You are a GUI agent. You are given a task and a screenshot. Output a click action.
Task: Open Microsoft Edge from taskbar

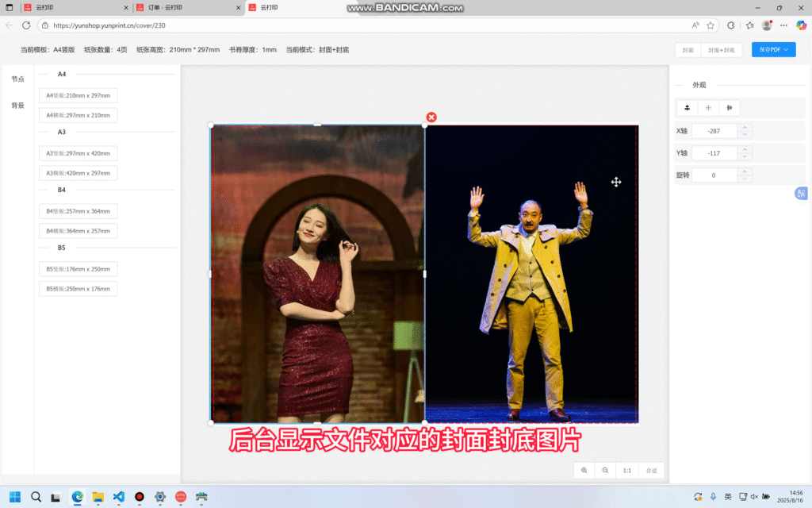click(x=77, y=497)
